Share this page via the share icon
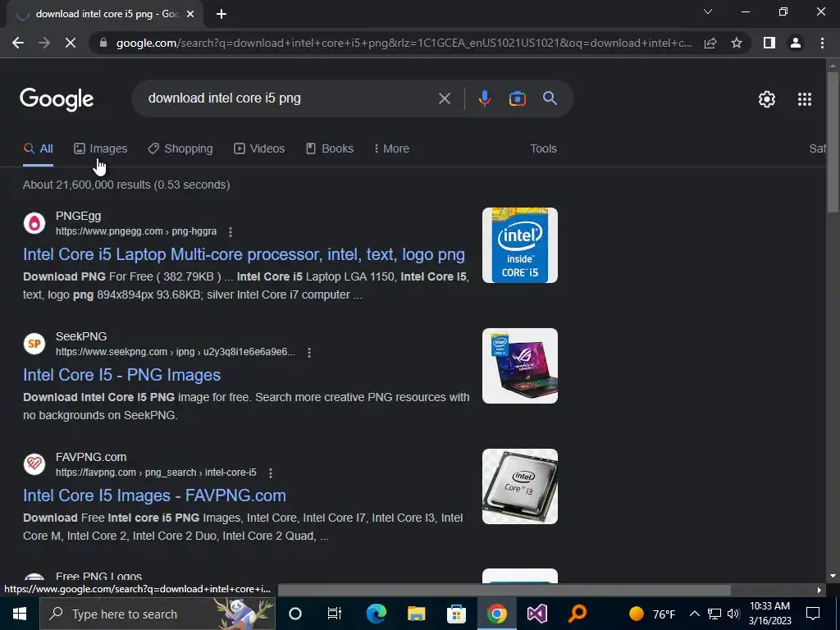This screenshot has height=630, width=840. tap(710, 43)
